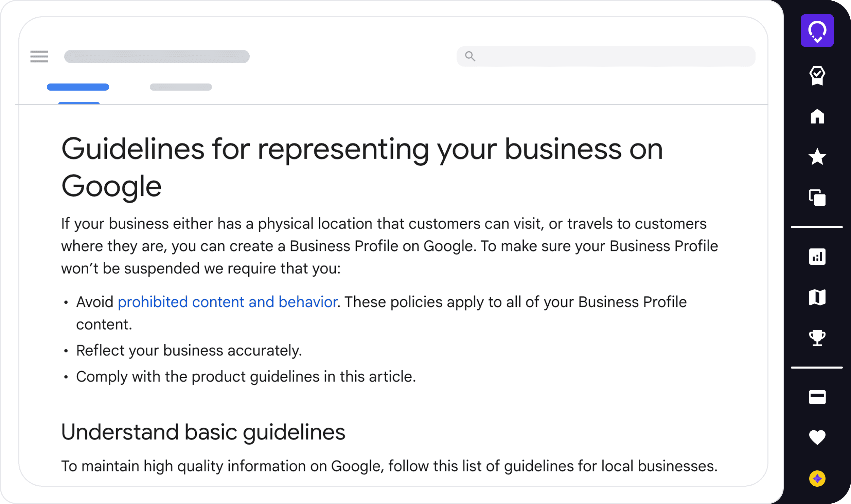Image resolution: width=851 pixels, height=504 pixels.
Task: Open the hamburger menu
Action: point(39,56)
